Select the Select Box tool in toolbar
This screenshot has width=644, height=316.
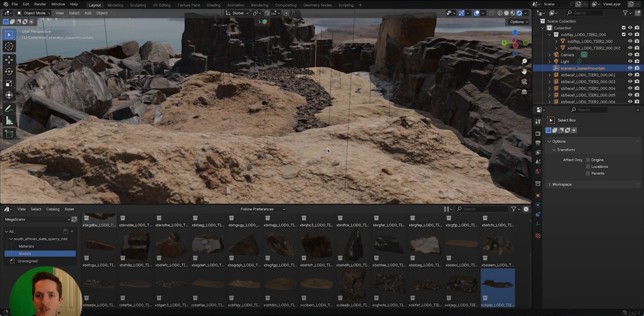click(9, 35)
